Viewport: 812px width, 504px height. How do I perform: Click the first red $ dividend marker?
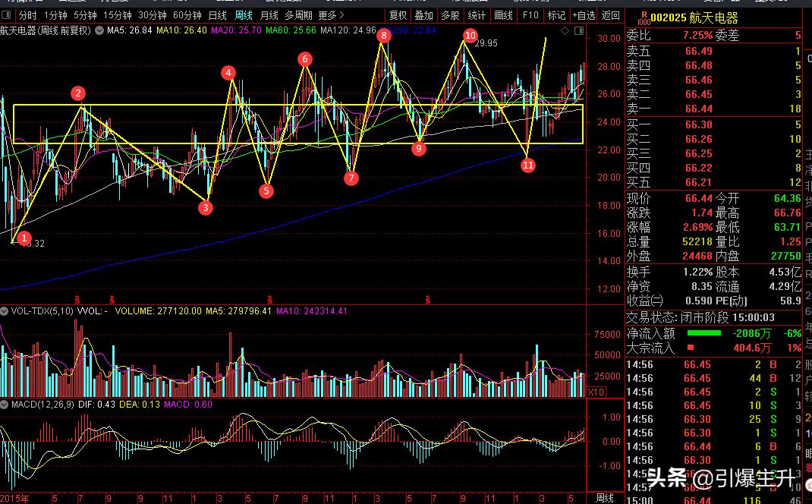tap(77, 299)
